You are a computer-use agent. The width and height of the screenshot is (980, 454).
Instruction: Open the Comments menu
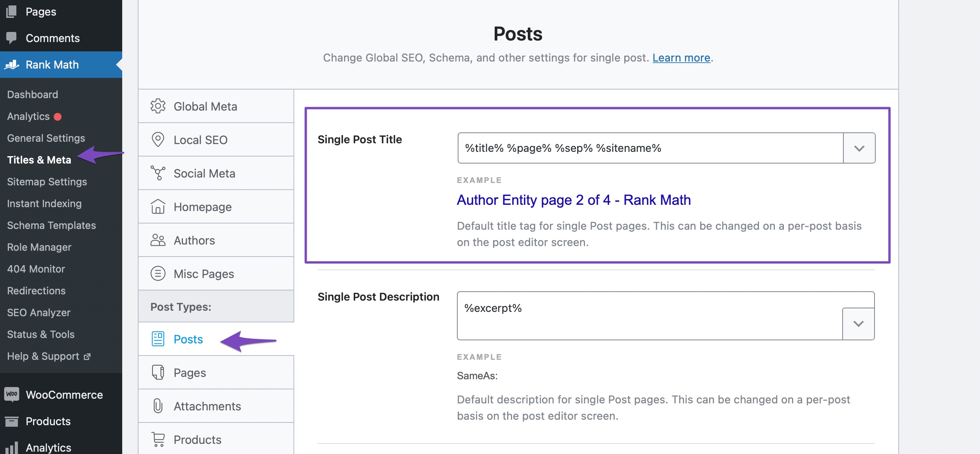point(61,38)
